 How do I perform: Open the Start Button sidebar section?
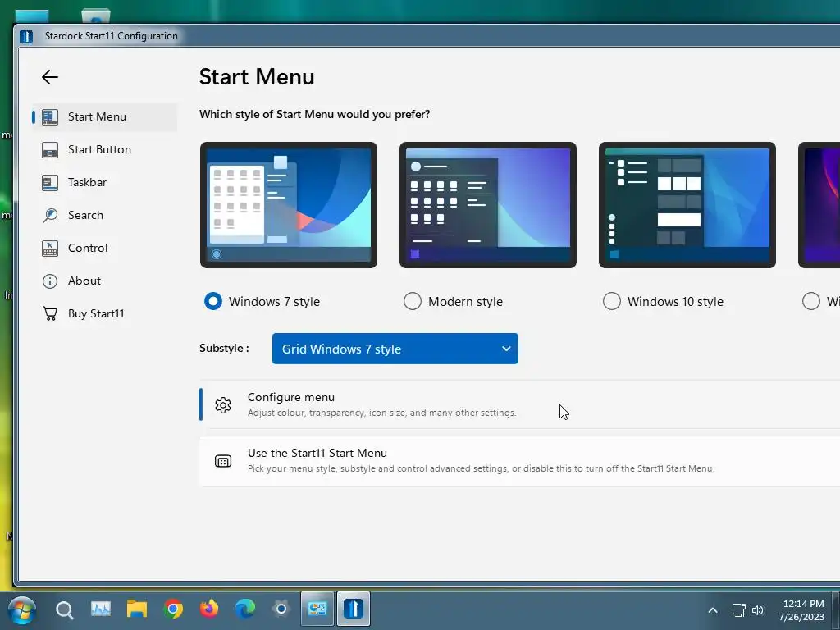point(104,149)
